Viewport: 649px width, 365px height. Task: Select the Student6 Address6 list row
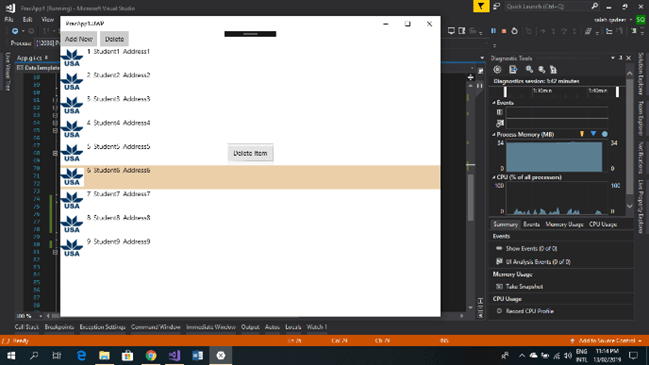pyautogui.click(x=250, y=177)
